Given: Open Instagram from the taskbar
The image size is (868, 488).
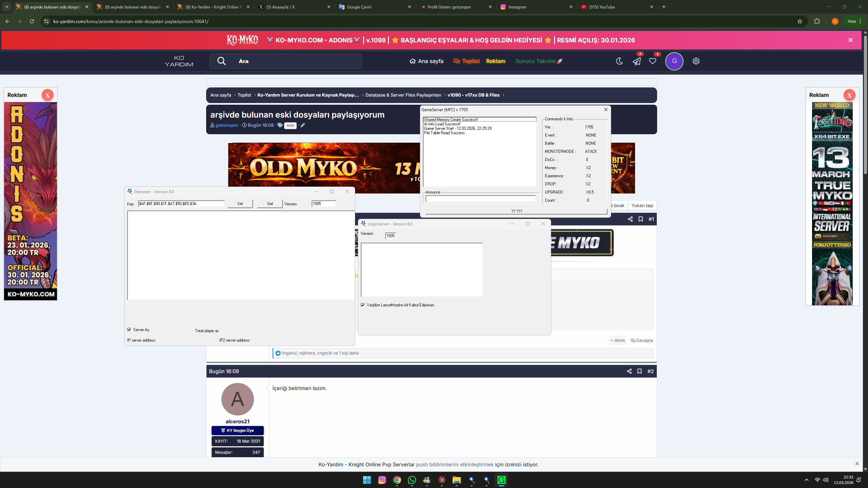Looking at the screenshot, I should click(382, 480).
